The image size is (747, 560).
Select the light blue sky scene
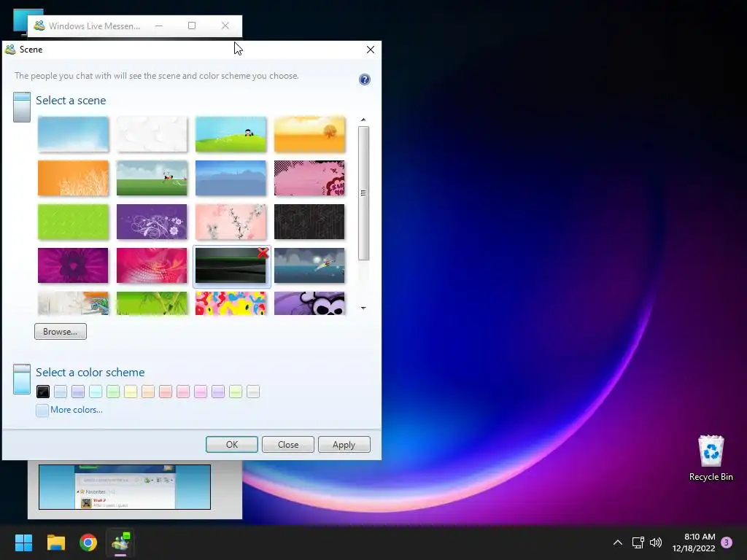click(74, 134)
